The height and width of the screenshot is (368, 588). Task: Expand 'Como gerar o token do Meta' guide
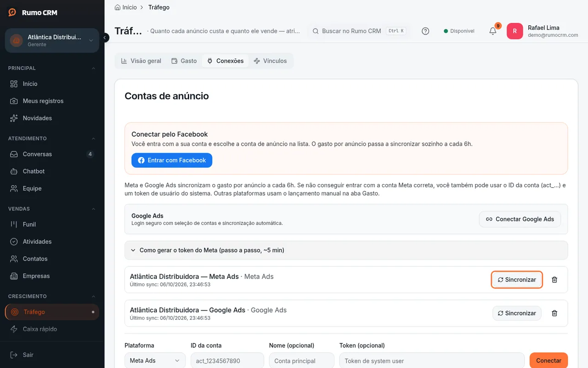click(x=346, y=250)
